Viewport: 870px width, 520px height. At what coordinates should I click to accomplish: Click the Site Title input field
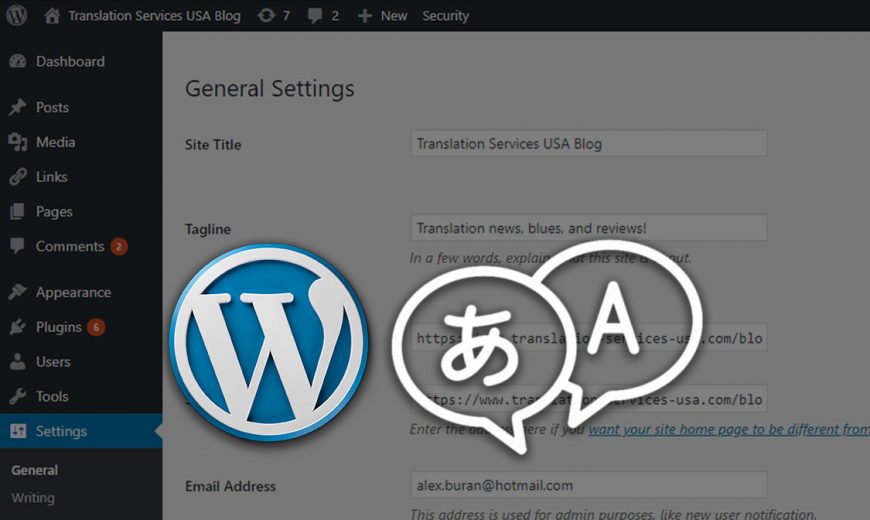coord(589,144)
